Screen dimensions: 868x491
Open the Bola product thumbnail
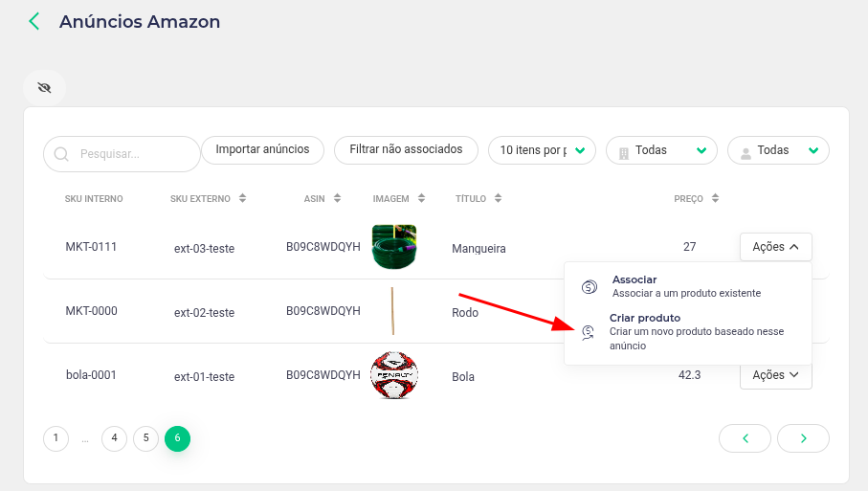pyautogui.click(x=393, y=375)
